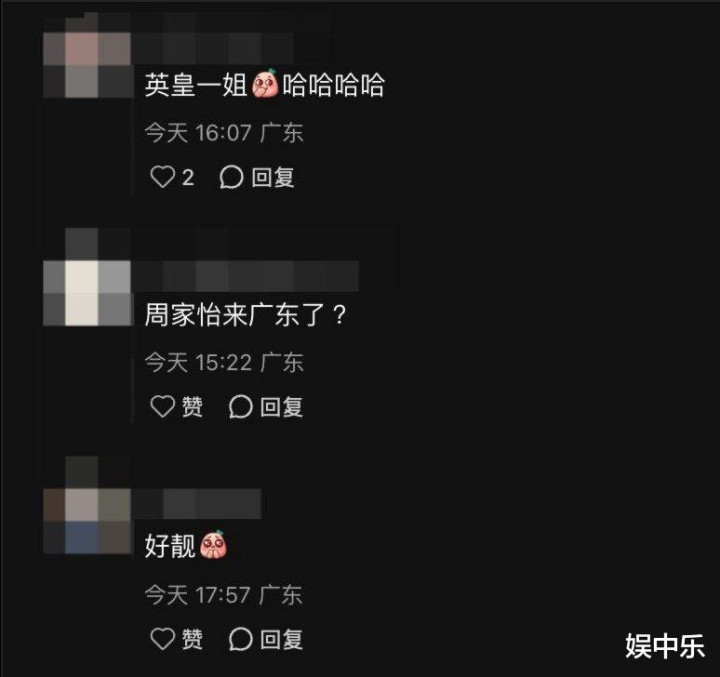Click the peach emoji after "好靓"
Image resolution: width=720 pixels, height=677 pixels.
(213, 545)
